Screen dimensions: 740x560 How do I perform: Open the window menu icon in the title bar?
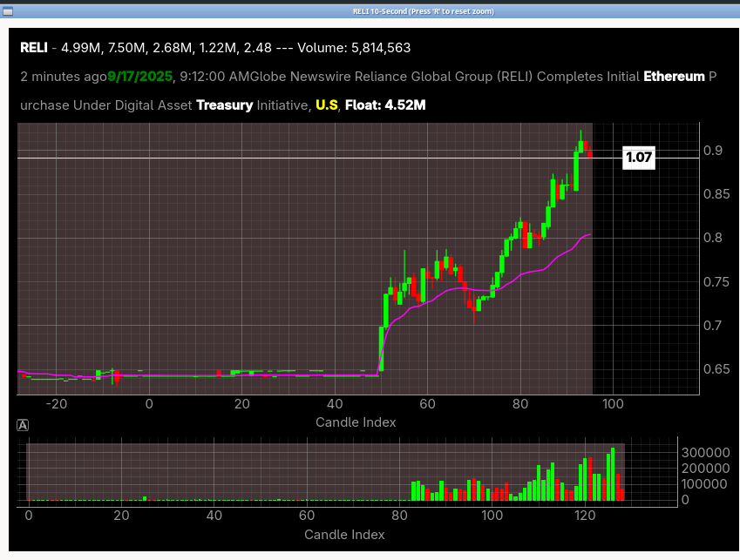click(x=8, y=11)
